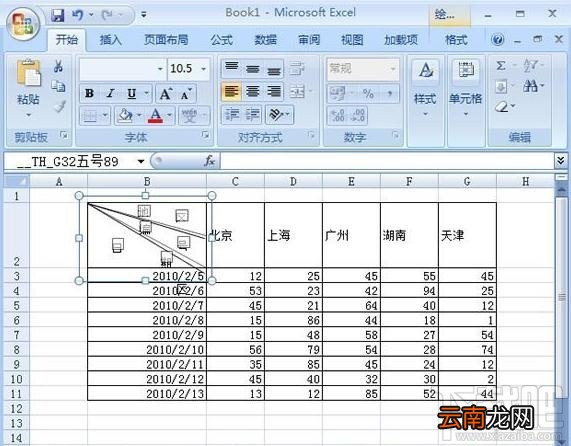571x446 pixels.
Task: Open the font name dropdown
Action: [x=160, y=69]
